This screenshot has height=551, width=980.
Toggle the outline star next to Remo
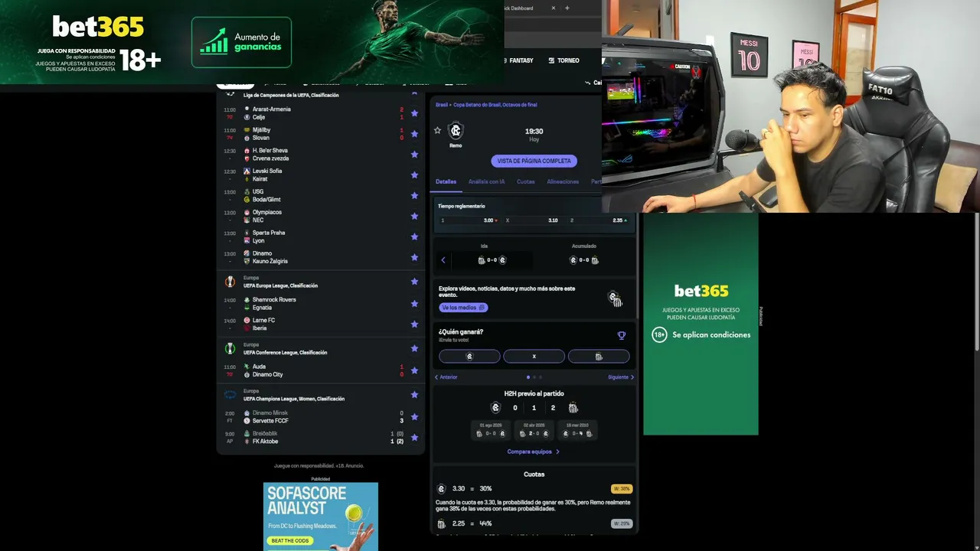[438, 130]
